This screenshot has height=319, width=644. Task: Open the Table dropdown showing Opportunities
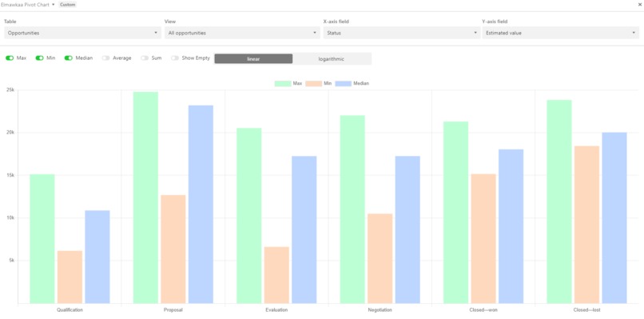pyautogui.click(x=82, y=33)
